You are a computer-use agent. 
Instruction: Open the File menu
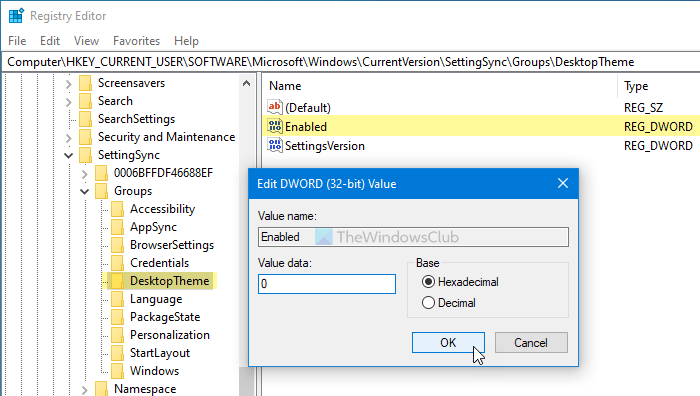(17, 41)
